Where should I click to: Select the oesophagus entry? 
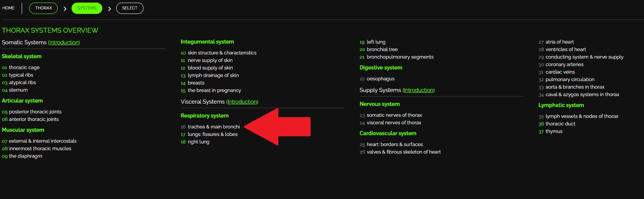[380, 79]
